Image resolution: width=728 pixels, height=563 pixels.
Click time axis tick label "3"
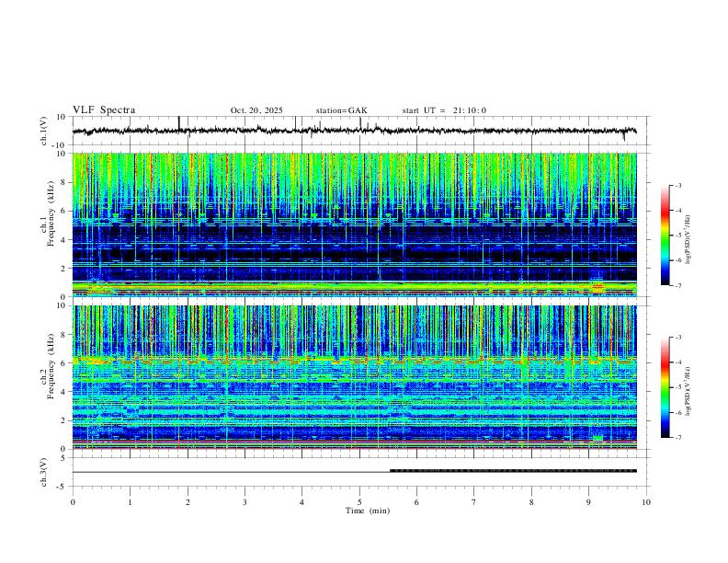pos(245,502)
